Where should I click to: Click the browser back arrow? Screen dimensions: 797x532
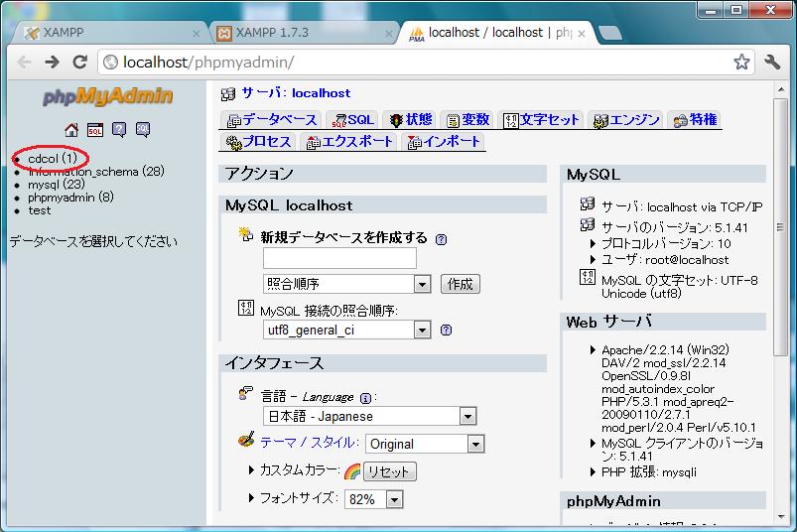tap(24, 62)
